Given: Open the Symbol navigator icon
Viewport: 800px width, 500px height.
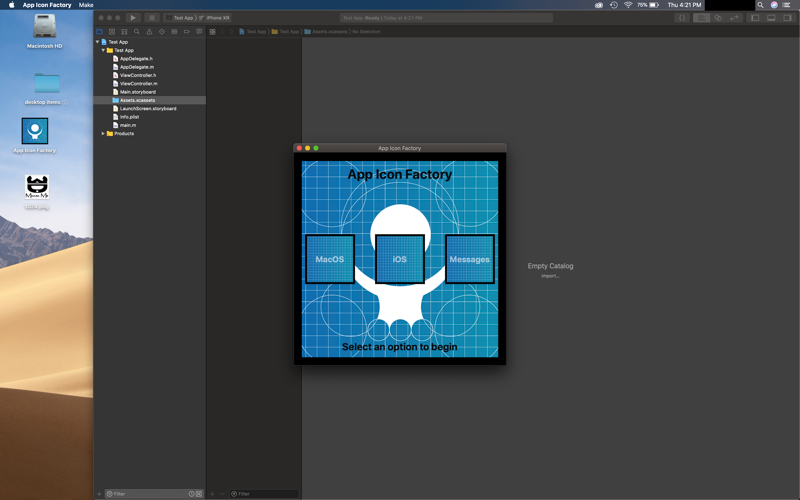Looking at the screenshot, I should [124, 32].
